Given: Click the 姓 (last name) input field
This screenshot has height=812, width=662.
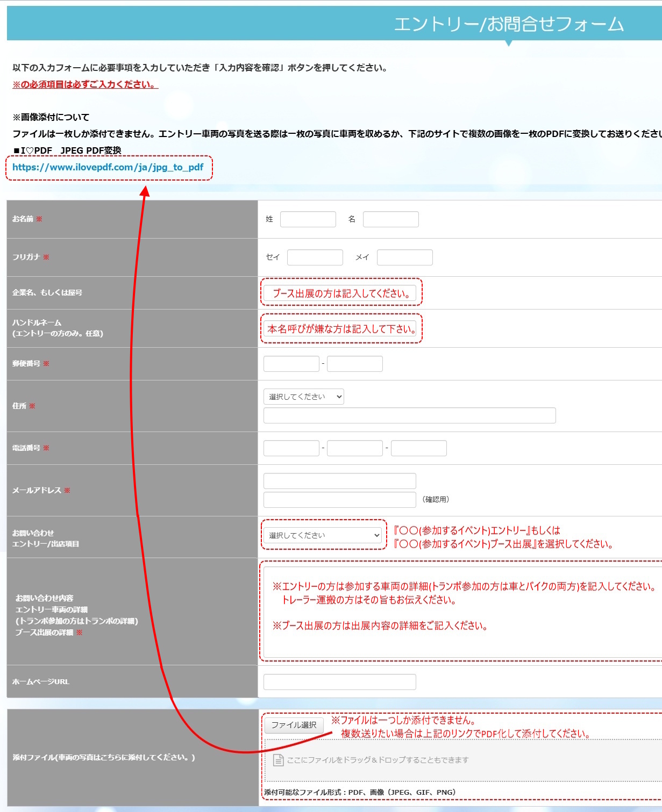Looking at the screenshot, I should pyautogui.click(x=308, y=219).
